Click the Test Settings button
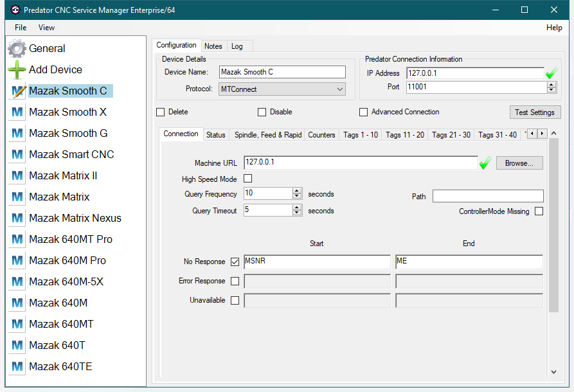 (x=535, y=112)
